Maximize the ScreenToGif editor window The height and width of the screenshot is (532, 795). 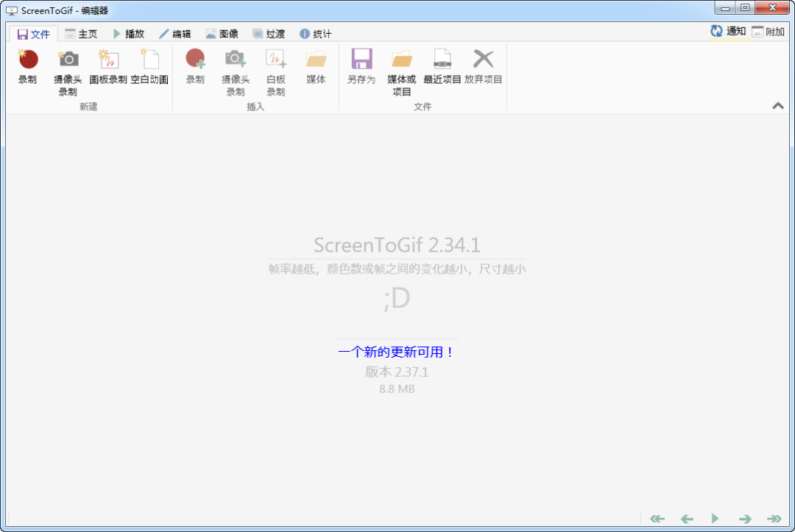coord(745,7)
